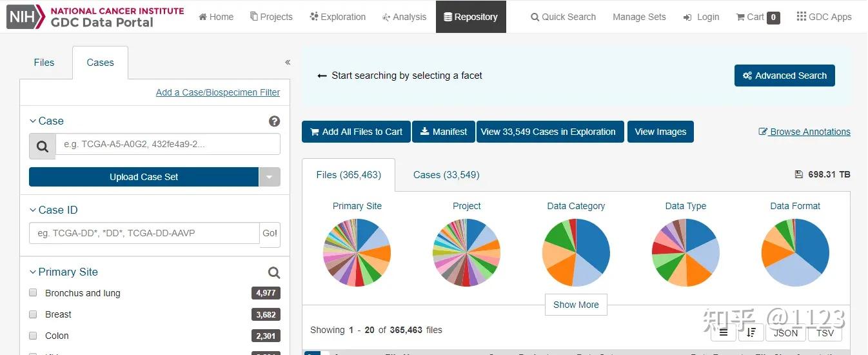
Task: Collapse the Case ID facet section
Action: pos(33,210)
